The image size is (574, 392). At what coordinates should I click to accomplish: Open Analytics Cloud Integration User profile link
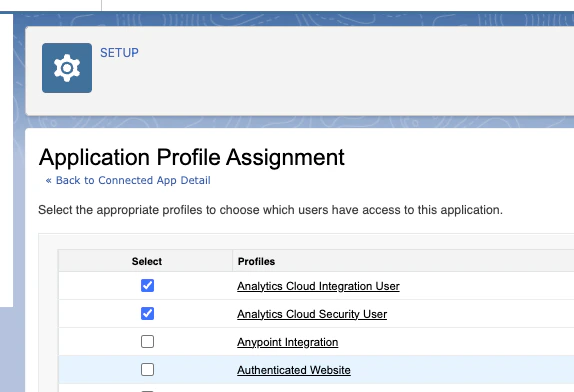[x=318, y=286]
